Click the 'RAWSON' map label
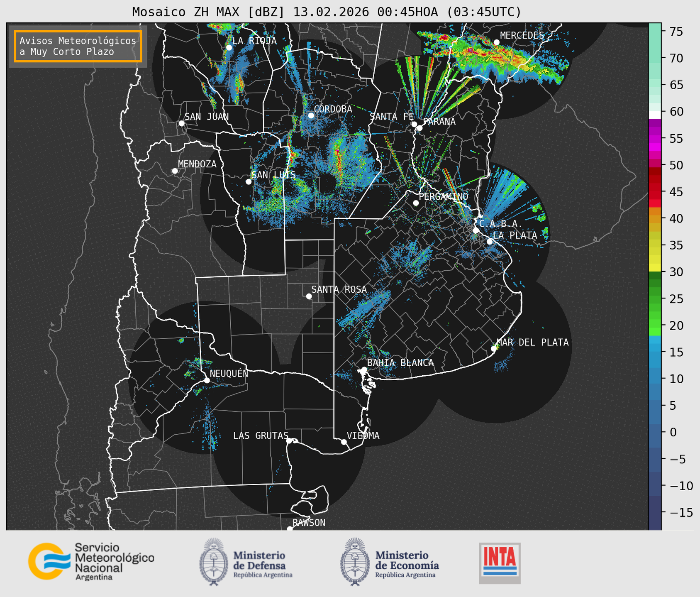This screenshot has width=700, height=597. click(309, 523)
